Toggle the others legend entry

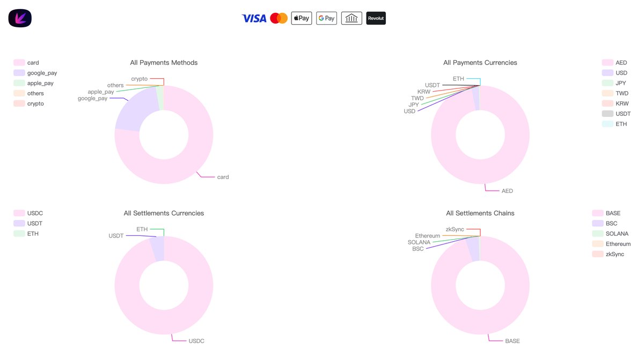tap(29, 93)
